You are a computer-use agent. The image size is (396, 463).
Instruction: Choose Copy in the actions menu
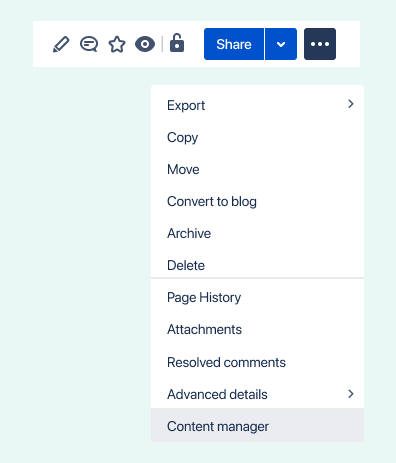(257, 137)
